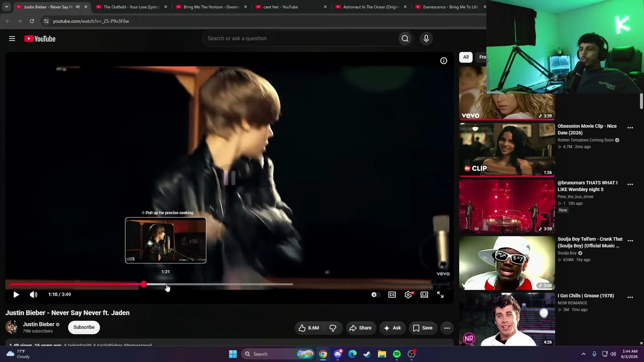Mute the video with the speaker icon
Screen dimensions: 644x362
[33, 295]
